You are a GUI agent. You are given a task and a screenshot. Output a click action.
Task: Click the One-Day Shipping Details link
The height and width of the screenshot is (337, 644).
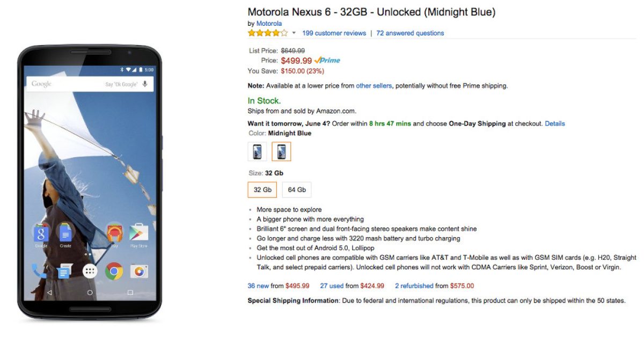tap(555, 123)
